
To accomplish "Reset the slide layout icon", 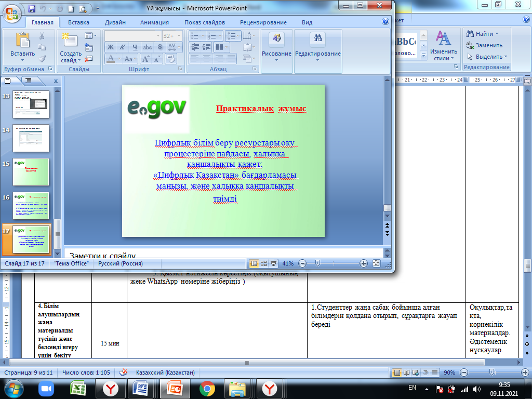I will 89,47.
